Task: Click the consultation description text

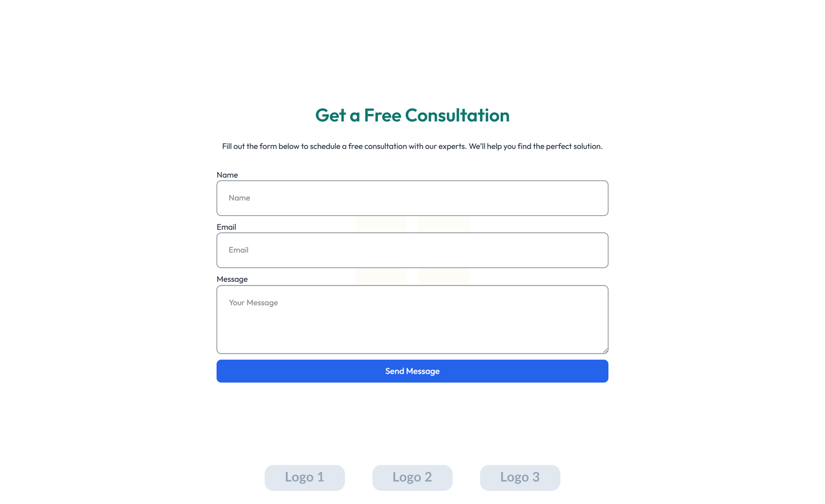Action: [x=412, y=146]
